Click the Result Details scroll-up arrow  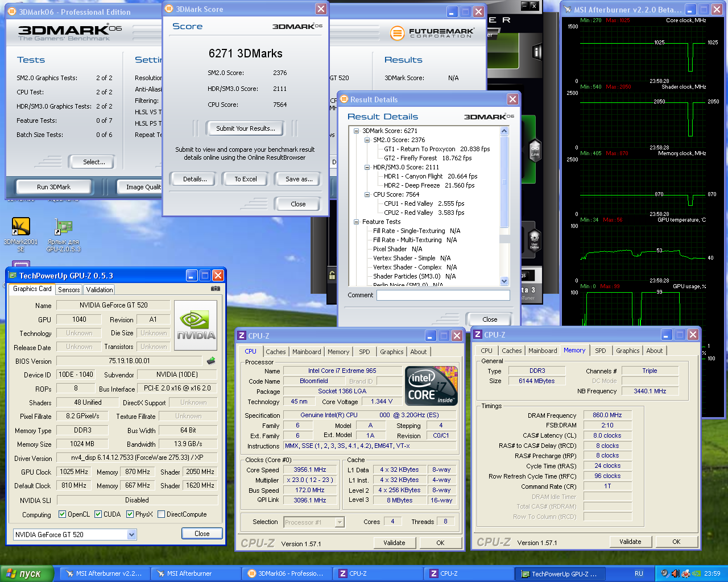(x=504, y=131)
